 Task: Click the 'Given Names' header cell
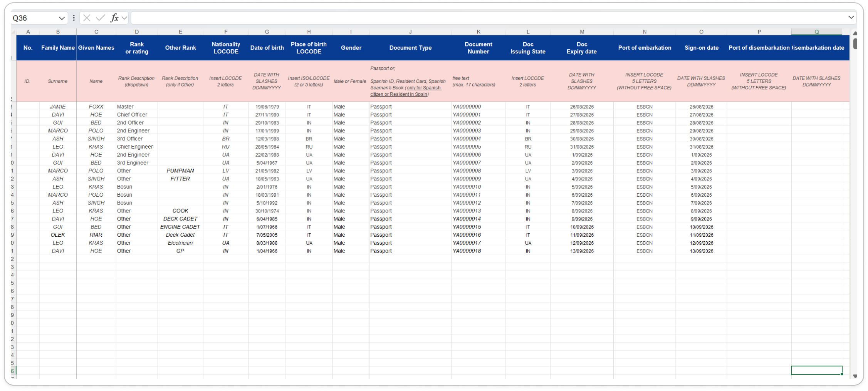pos(96,48)
